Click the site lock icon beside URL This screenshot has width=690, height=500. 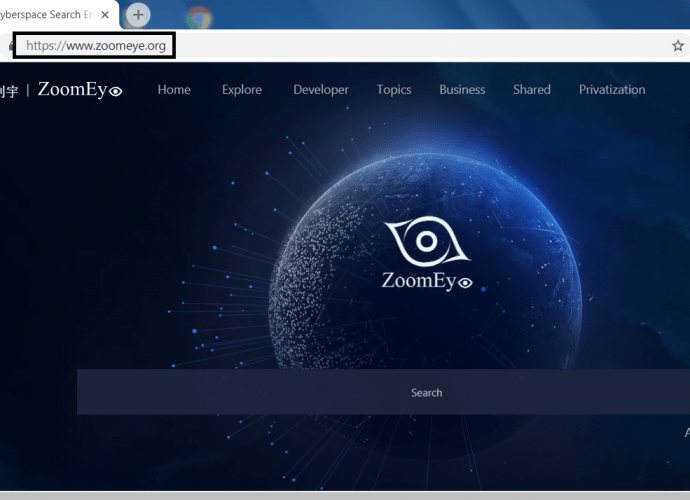(11, 46)
